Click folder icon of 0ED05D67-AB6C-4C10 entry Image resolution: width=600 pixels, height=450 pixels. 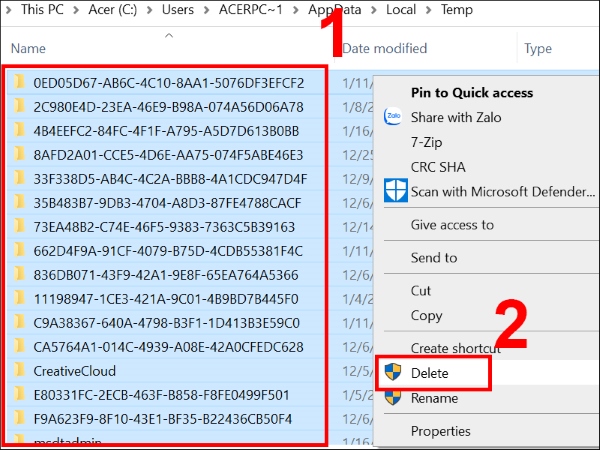coord(19,83)
